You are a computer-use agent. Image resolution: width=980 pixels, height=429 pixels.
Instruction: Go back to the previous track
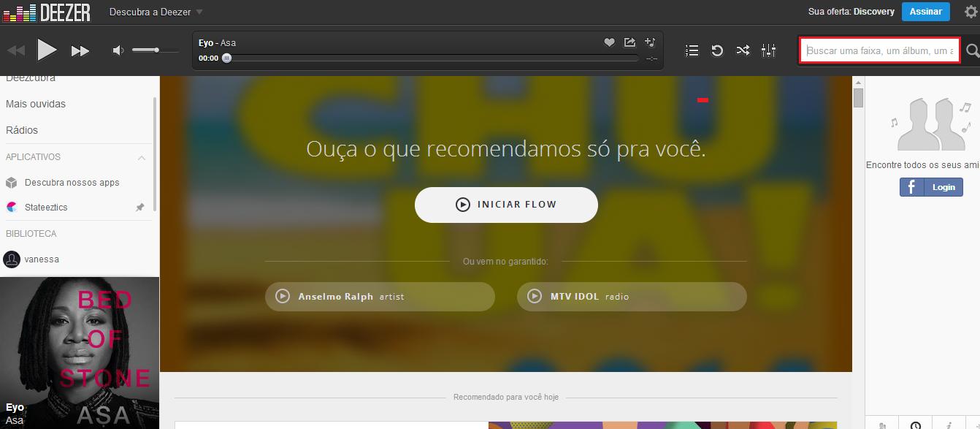click(x=15, y=51)
